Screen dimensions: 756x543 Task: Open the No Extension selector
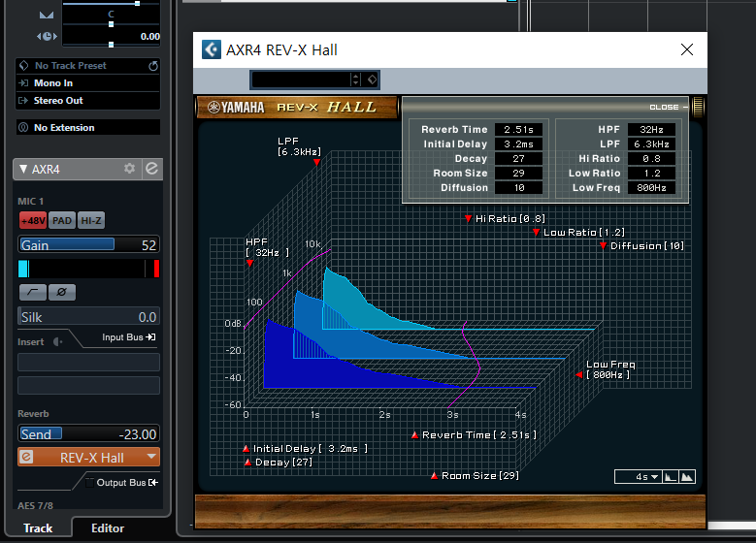[87, 127]
